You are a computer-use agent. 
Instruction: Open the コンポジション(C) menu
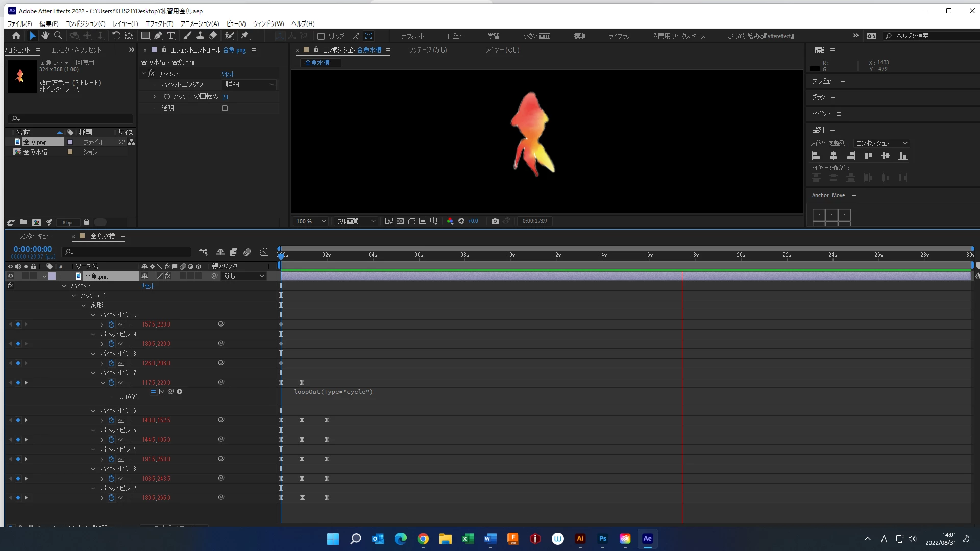tap(85, 23)
